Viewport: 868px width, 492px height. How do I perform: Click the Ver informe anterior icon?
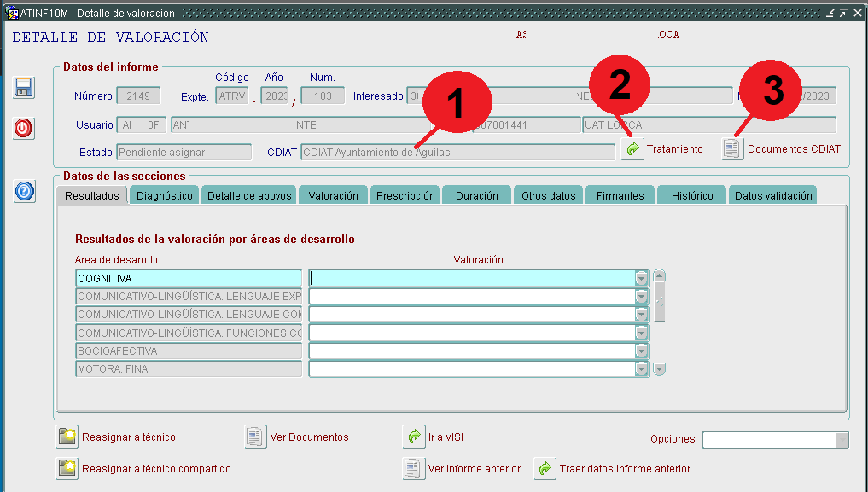413,469
